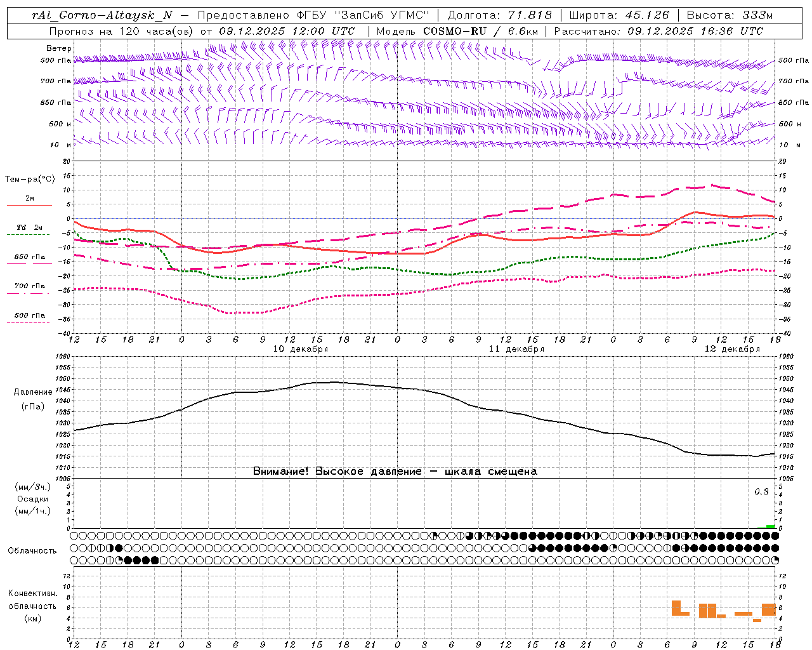The image size is (812, 650).
Task: Click the first top-row cloud circle at chart start
Action: coord(74,536)
